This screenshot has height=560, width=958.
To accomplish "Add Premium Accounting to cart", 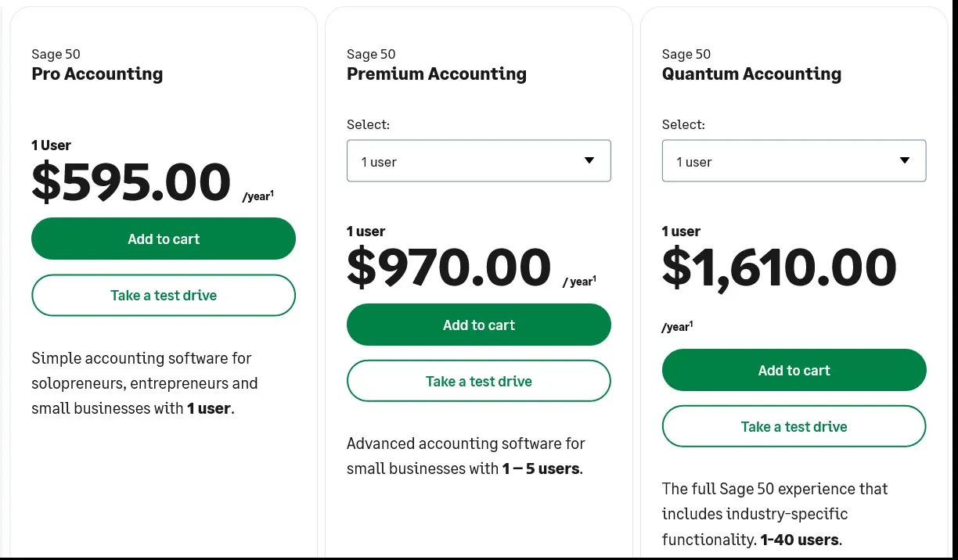I will click(479, 325).
